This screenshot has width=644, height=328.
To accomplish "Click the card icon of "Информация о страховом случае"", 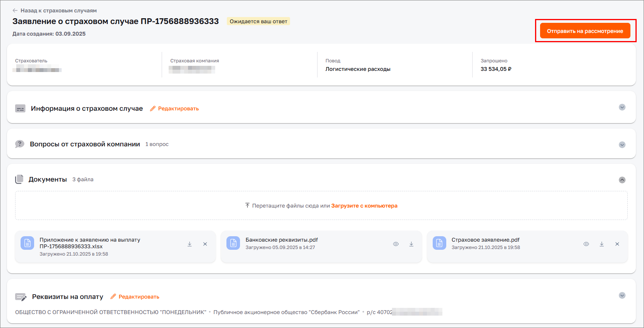I will pos(20,108).
